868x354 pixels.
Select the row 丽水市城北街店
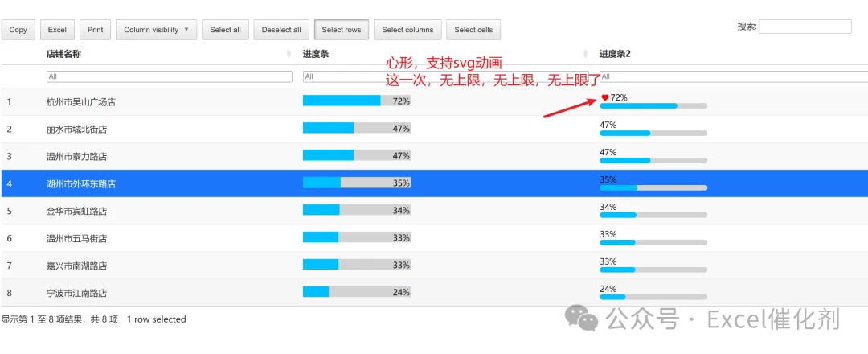(434, 129)
